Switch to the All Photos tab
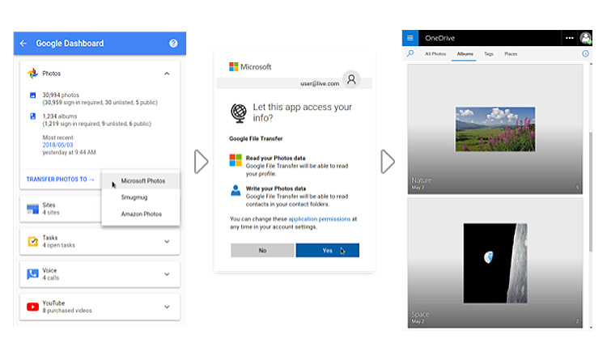This screenshot has height=364, width=607. click(x=435, y=54)
